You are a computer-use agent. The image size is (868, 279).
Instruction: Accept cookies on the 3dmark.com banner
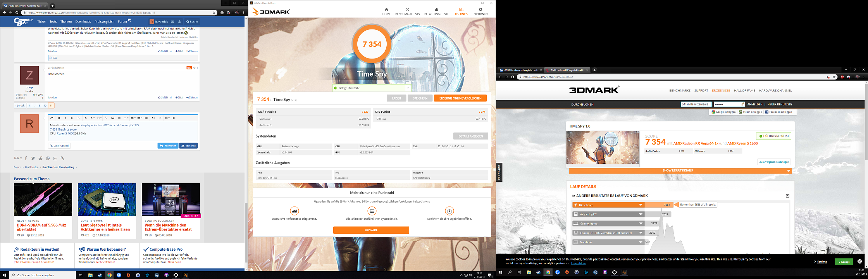844,262
